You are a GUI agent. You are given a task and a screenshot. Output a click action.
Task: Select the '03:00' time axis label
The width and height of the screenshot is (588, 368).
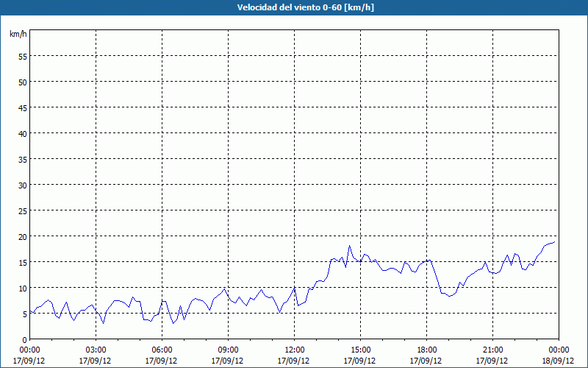(96, 350)
